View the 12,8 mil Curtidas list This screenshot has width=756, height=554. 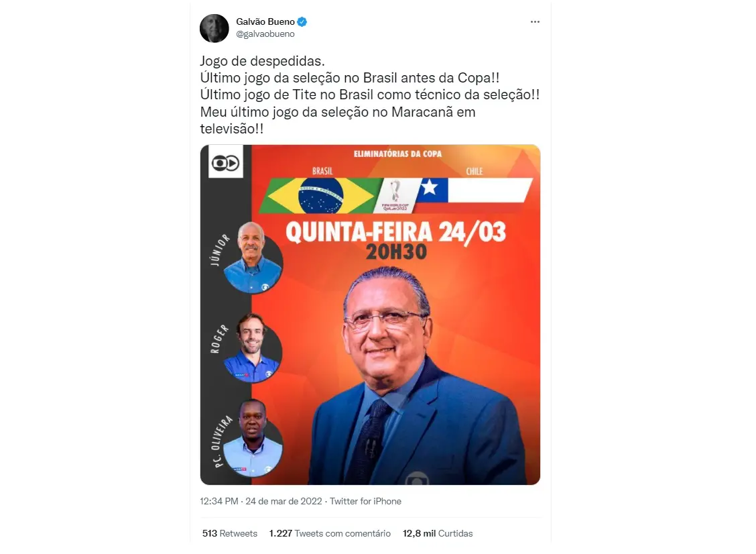click(438, 534)
